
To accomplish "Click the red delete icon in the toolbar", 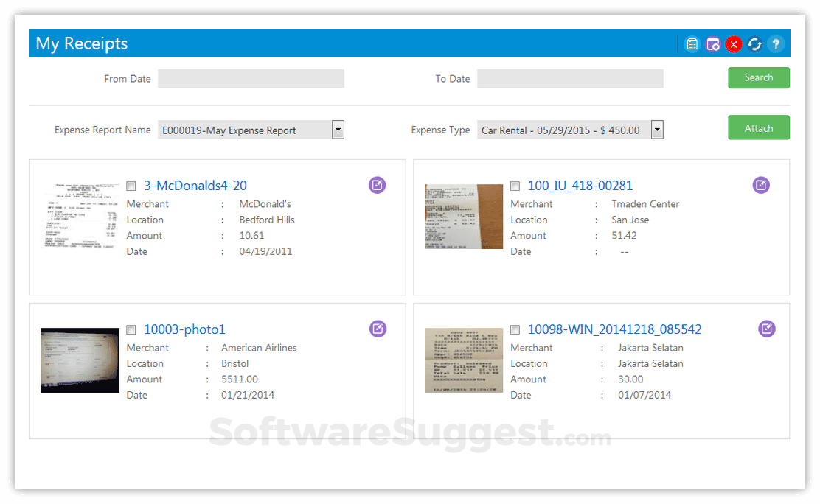I will click(x=734, y=44).
